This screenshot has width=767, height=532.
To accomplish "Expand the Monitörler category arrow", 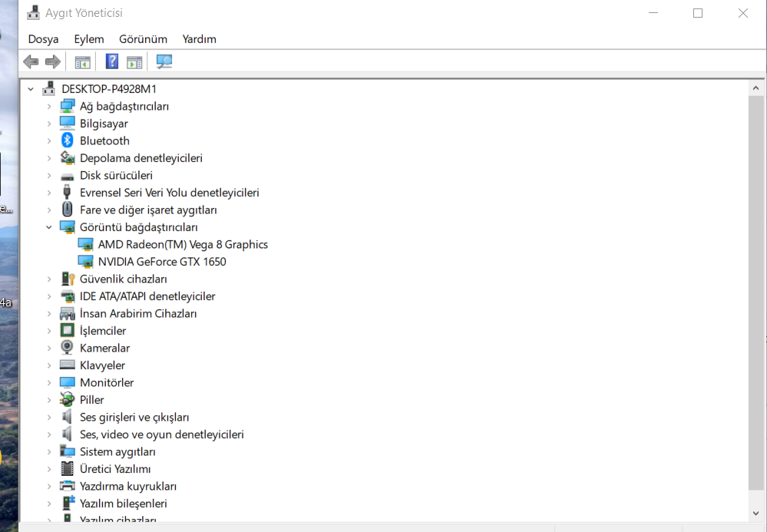I will tap(49, 382).
